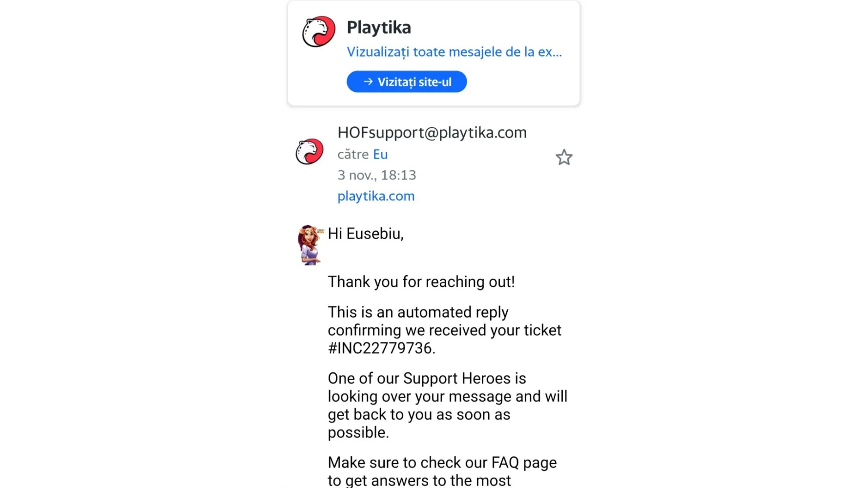Screen dimensions: 868x488
Task: Open the playtika.com link under the date
Action: (376, 196)
